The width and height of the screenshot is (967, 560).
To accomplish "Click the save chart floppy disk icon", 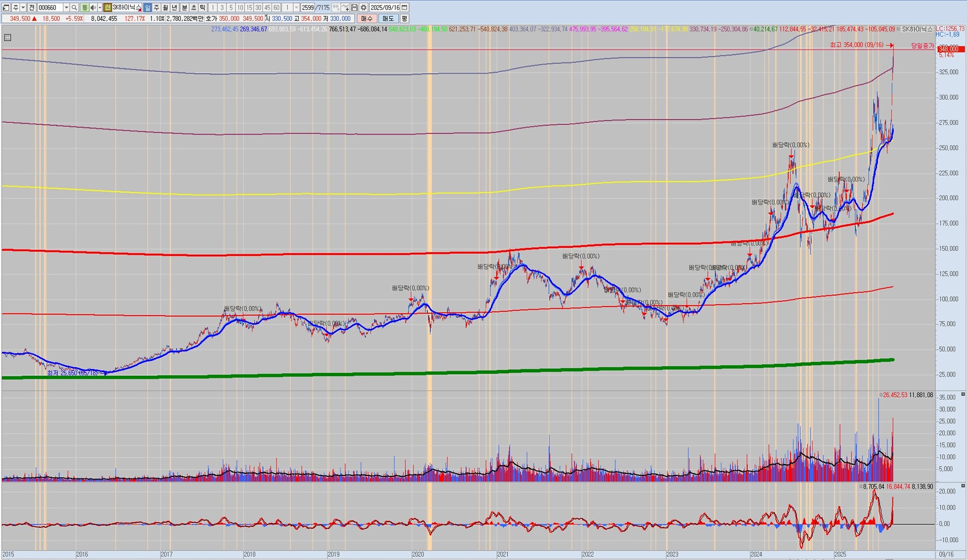I will click(355, 8).
